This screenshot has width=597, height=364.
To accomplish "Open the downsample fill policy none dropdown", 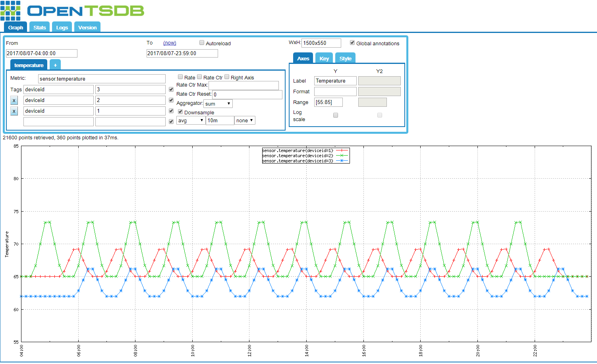I will coord(245,120).
